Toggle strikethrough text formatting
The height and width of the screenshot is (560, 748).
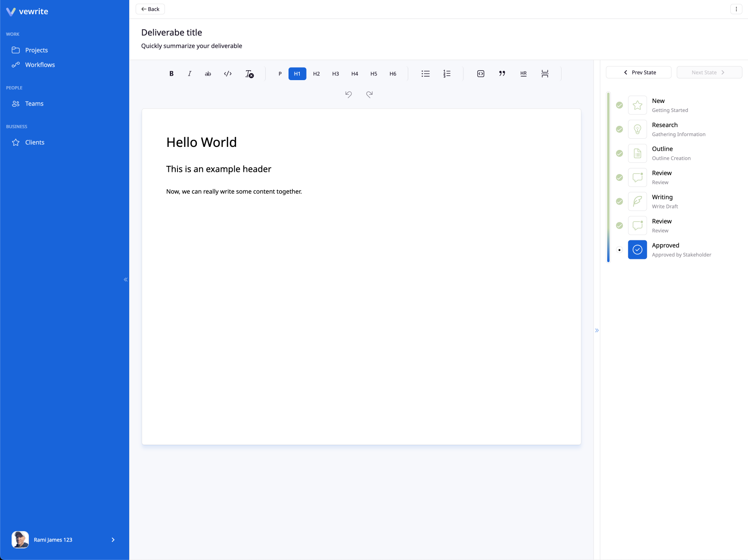pyautogui.click(x=208, y=74)
